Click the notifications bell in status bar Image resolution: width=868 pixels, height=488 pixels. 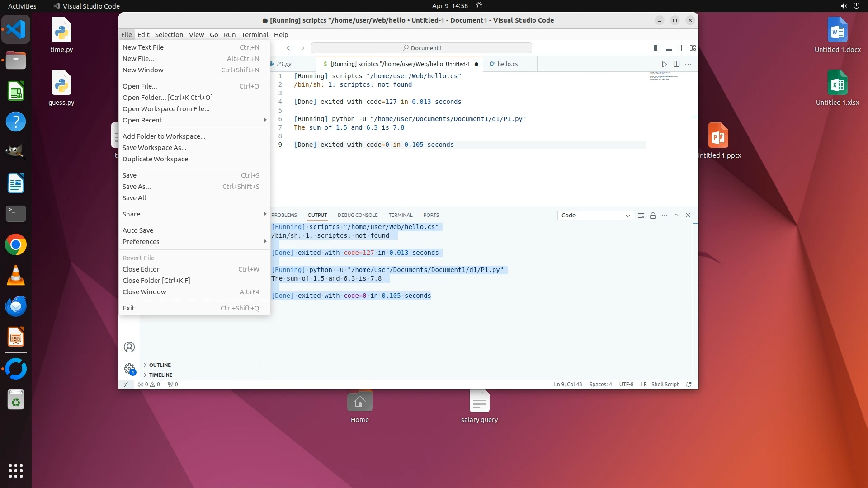click(689, 385)
